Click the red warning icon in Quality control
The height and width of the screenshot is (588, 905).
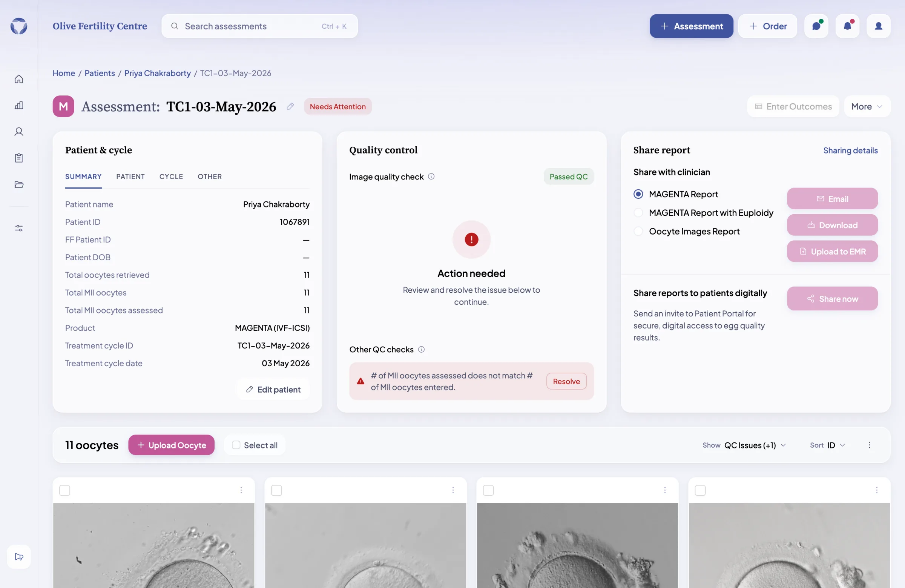pyautogui.click(x=471, y=239)
